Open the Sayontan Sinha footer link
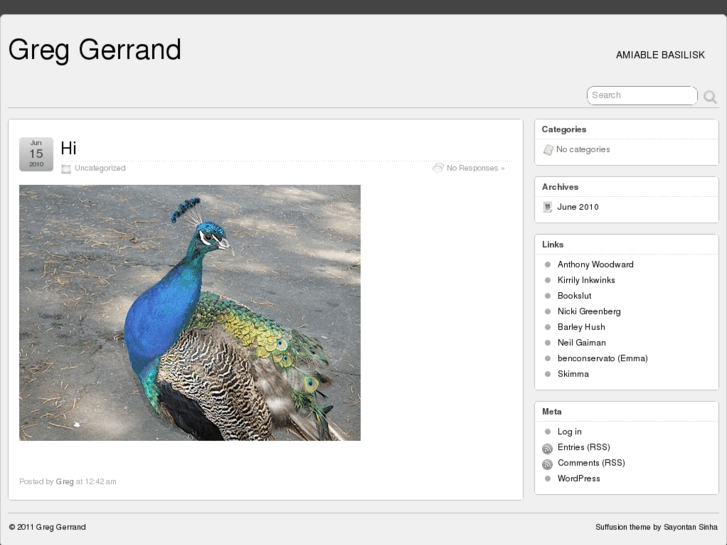727x545 pixels. (691, 527)
